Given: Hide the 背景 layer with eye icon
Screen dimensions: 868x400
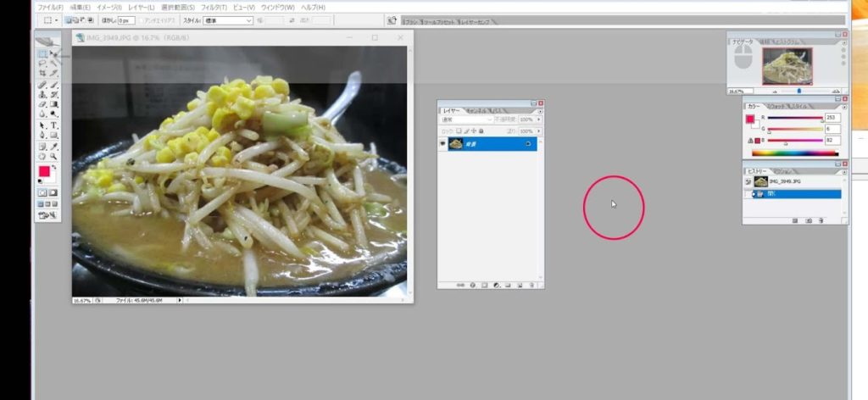Looking at the screenshot, I should (x=442, y=144).
